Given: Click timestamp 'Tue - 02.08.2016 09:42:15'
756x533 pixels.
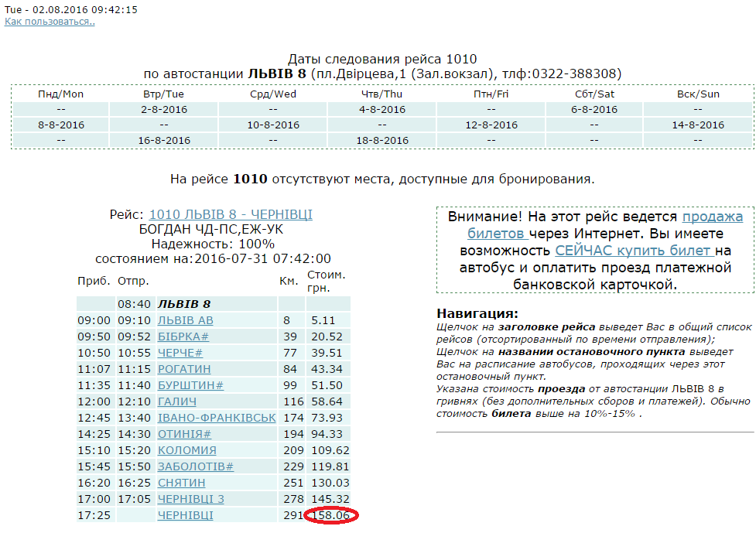Looking at the screenshot, I should (x=71, y=9).
